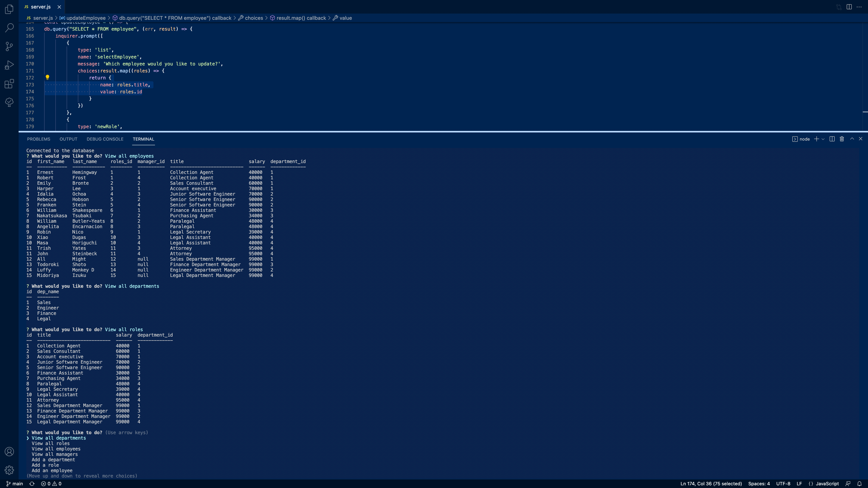Kill the terminal with trash icon
Image resolution: width=868 pixels, height=488 pixels.
click(x=842, y=139)
